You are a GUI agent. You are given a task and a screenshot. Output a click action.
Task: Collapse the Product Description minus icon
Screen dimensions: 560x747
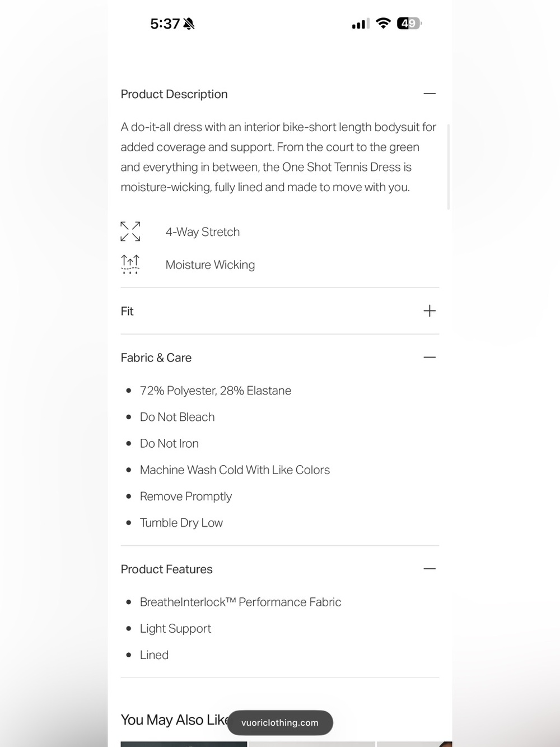coord(430,94)
